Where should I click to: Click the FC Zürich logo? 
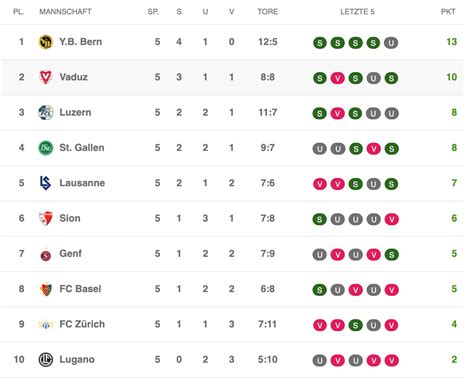click(46, 324)
